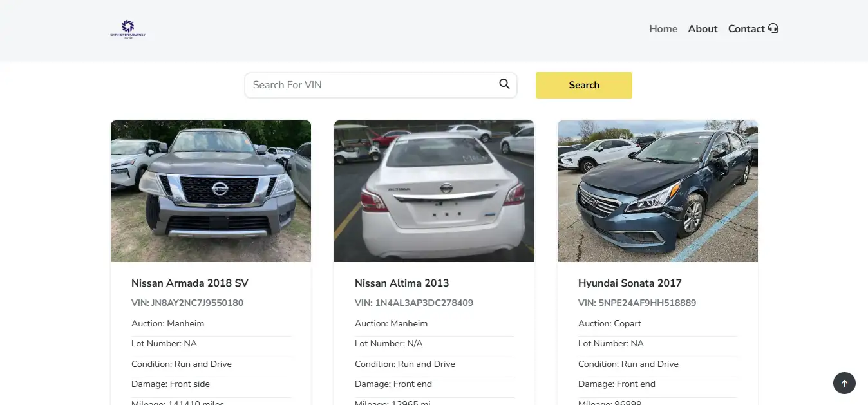Click the magnifying glass icon in the search field
This screenshot has width=868, height=405.
coord(504,84)
